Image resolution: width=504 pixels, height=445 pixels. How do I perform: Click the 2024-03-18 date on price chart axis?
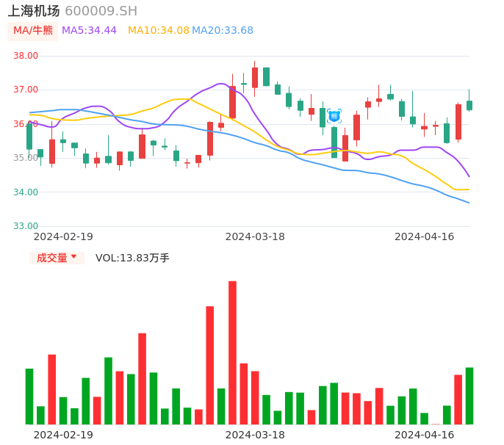point(255,236)
